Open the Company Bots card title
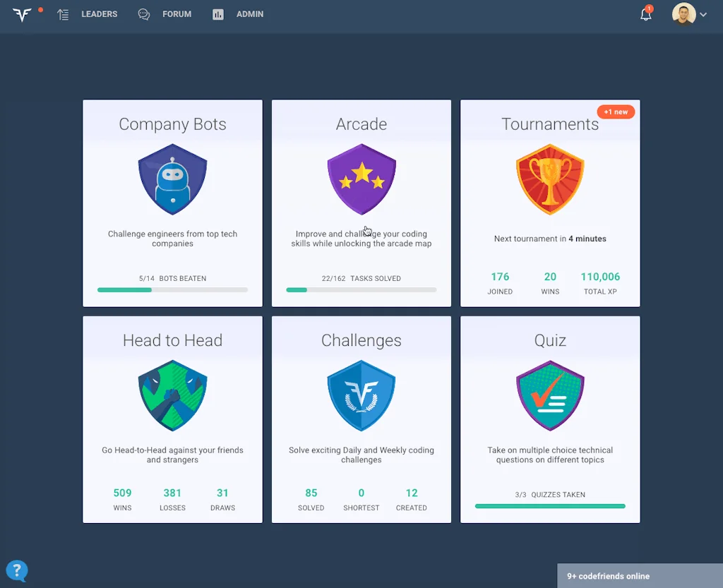This screenshot has width=723, height=588. pos(172,124)
